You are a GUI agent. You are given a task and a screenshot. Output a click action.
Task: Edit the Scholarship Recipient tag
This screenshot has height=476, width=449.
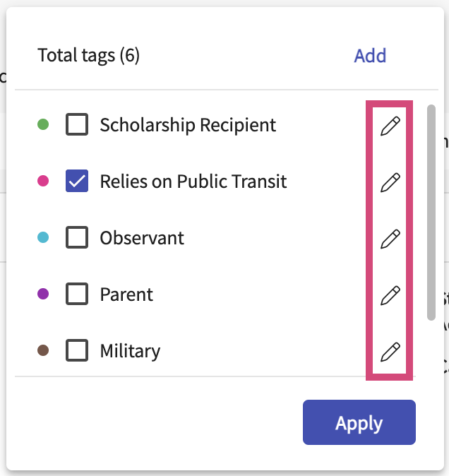click(x=390, y=126)
